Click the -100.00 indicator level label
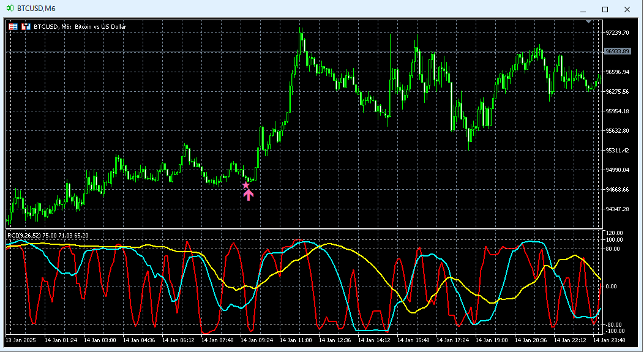Viewport: 644px width, 352px height. 616,331
